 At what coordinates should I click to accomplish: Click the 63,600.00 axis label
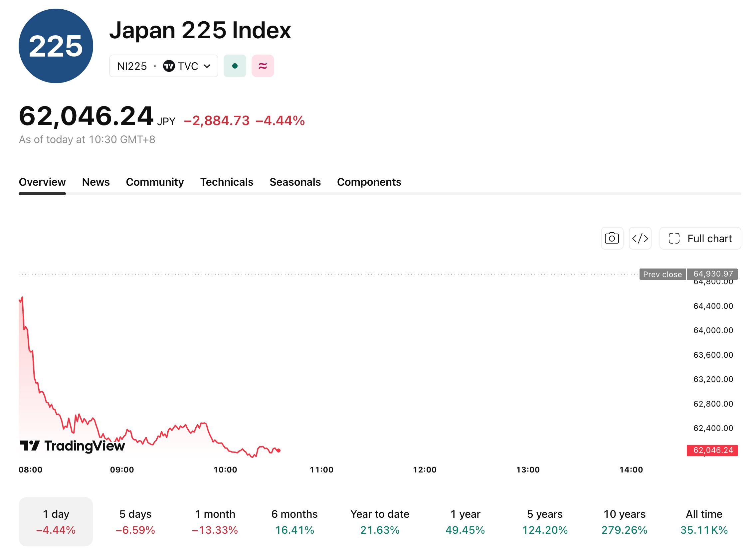(x=713, y=355)
